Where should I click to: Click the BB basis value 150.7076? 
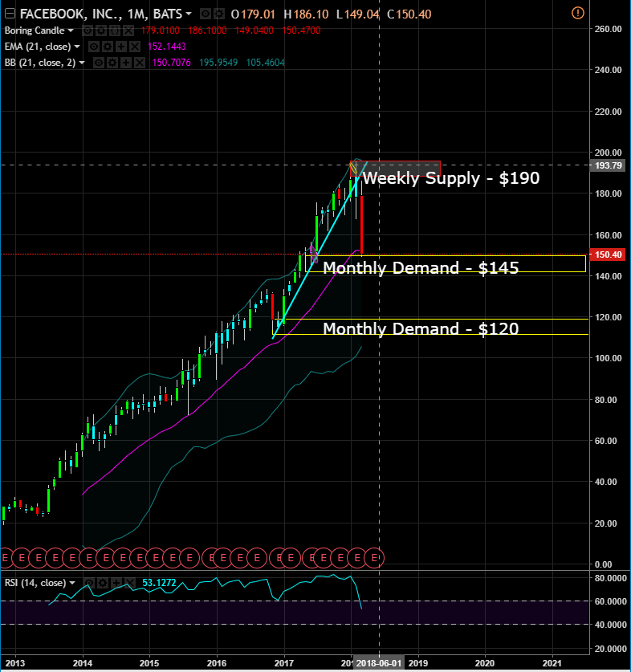pos(172,63)
